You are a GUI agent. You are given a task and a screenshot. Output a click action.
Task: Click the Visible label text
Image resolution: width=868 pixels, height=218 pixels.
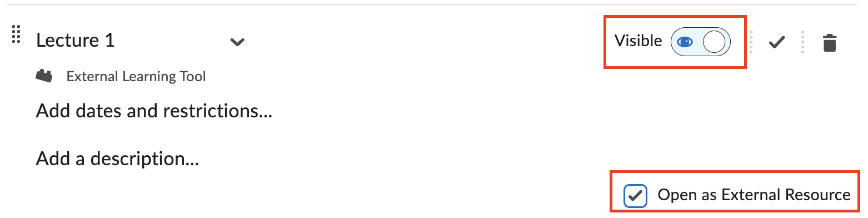[x=638, y=41]
